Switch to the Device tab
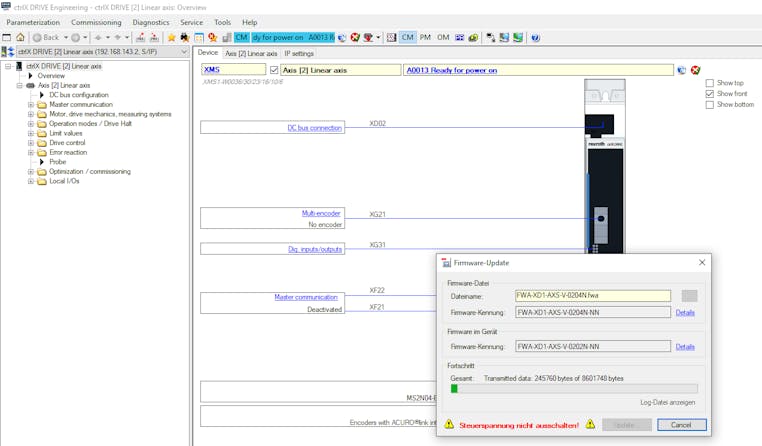762x446 pixels. point(208,52)
